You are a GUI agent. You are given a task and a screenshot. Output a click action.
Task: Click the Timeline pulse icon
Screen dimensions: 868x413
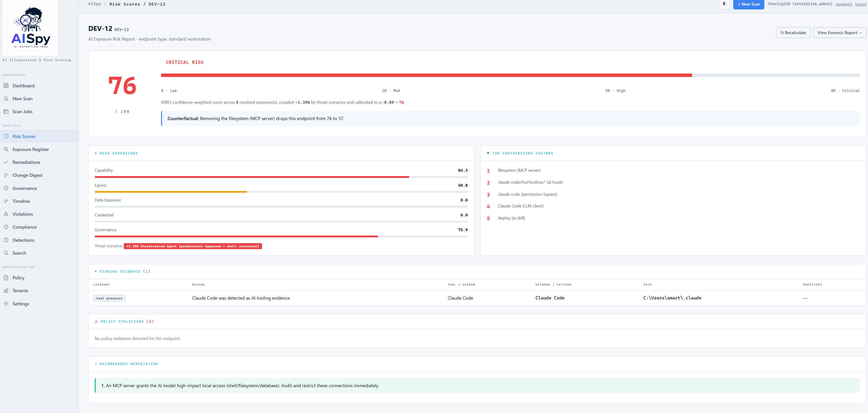click(x=6, y=201)
